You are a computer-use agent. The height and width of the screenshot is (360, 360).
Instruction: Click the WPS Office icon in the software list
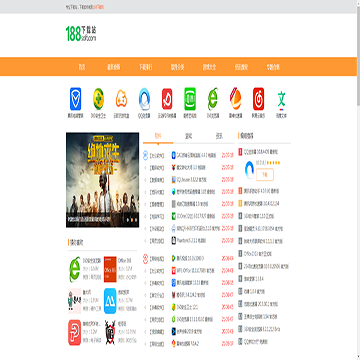pyautogui.click(x=174, y=270)
